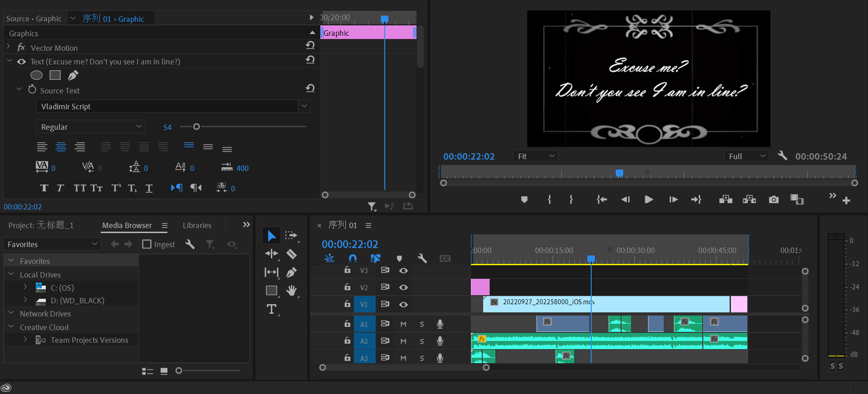868x394 pixels.
Task: Expand the Vector Motion effect
Action: point(9,46)
